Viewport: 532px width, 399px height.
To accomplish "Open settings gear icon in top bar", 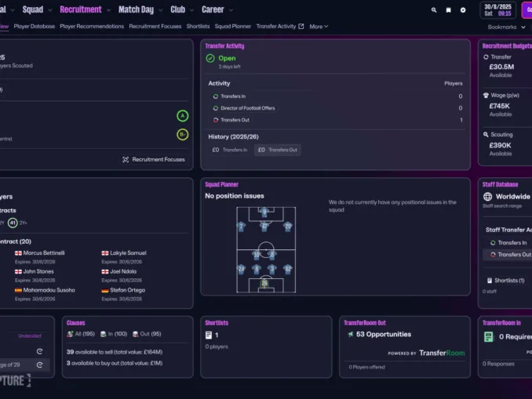I will tap(463, 10).
